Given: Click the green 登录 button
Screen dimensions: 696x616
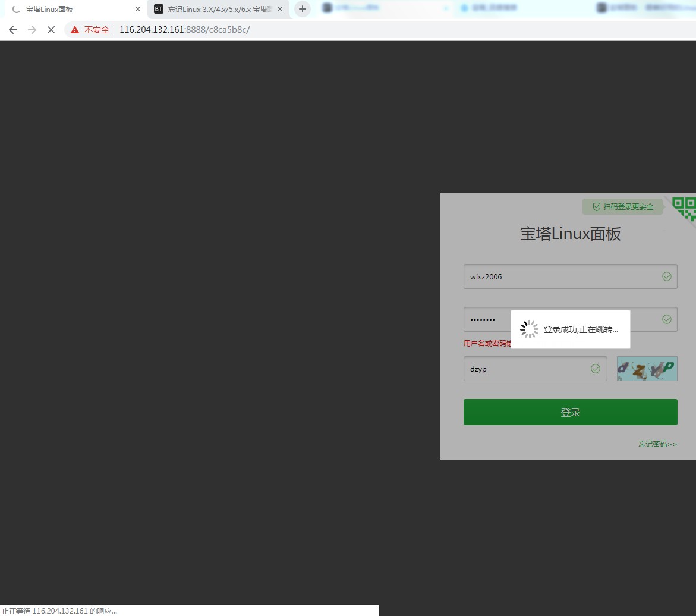Looking at the screenshot, I should coord(571,412).
